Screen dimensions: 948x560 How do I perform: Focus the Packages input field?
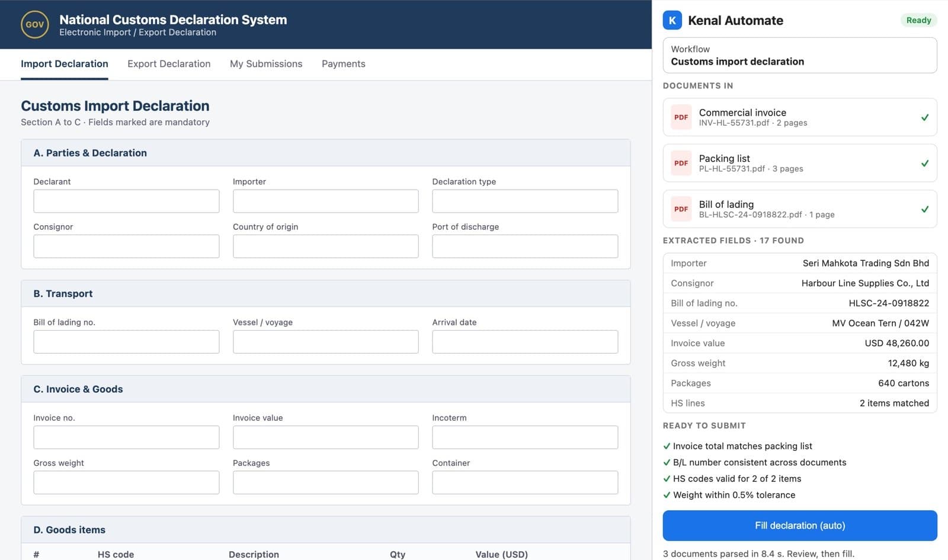[x=326, y=482]
